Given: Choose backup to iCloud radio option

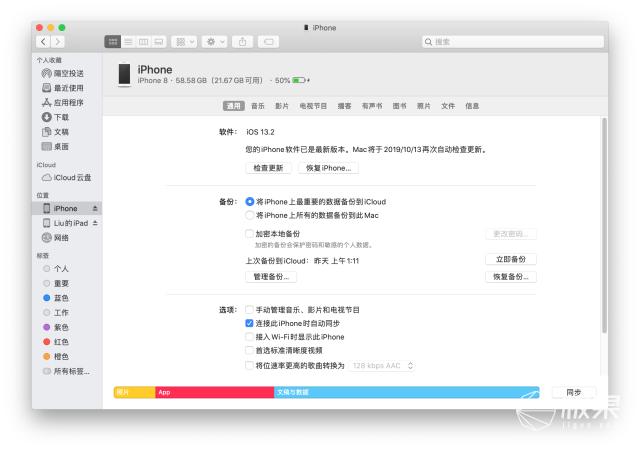Looking at the screenshot, I should [x=249, y=202].
